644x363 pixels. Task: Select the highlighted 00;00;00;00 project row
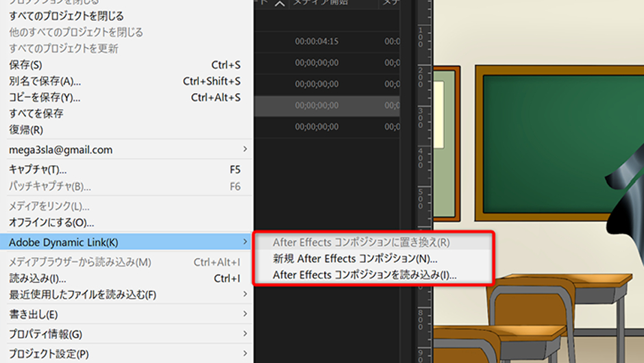pos(327,105)
